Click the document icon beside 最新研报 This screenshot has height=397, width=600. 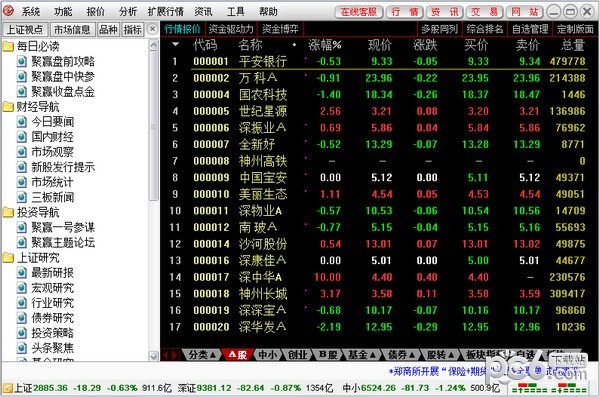[x=22, y=273]
